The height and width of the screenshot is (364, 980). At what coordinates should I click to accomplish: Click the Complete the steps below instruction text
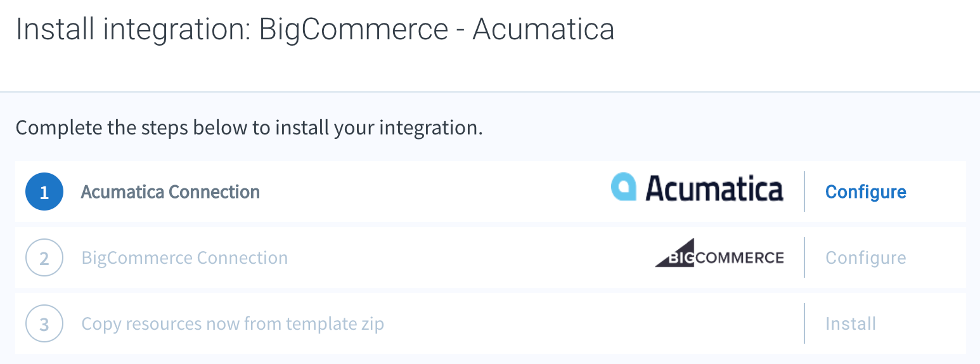[249, 127]
